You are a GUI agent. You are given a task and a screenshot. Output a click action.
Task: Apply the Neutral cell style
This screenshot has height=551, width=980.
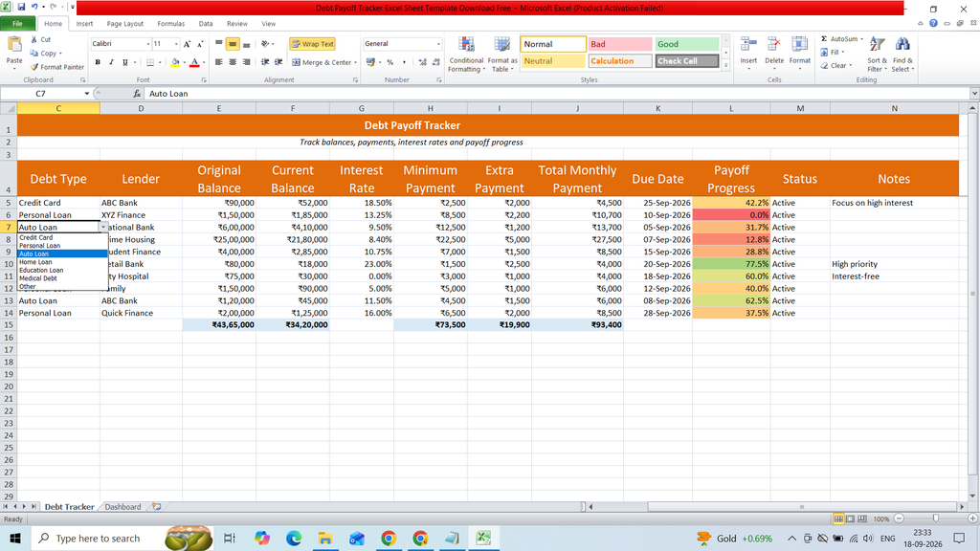552,61
